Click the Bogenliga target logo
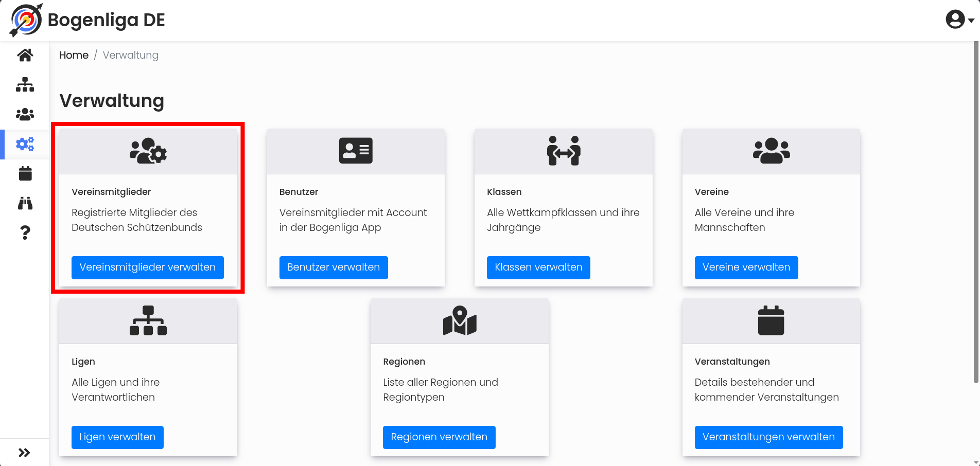This screenshot has height=466, width=980. pos(26,21)
